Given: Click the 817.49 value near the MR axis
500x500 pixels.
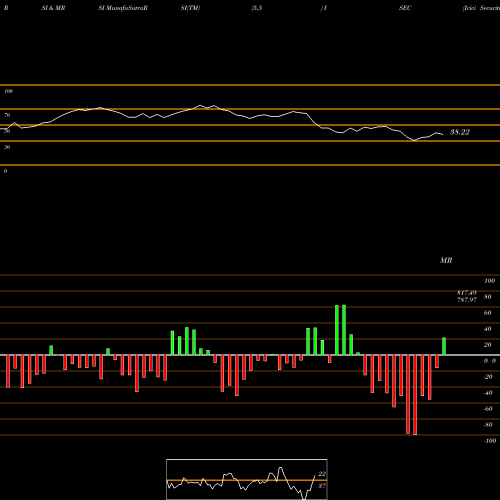Looking at the screenshot, I should pos(467,293).
